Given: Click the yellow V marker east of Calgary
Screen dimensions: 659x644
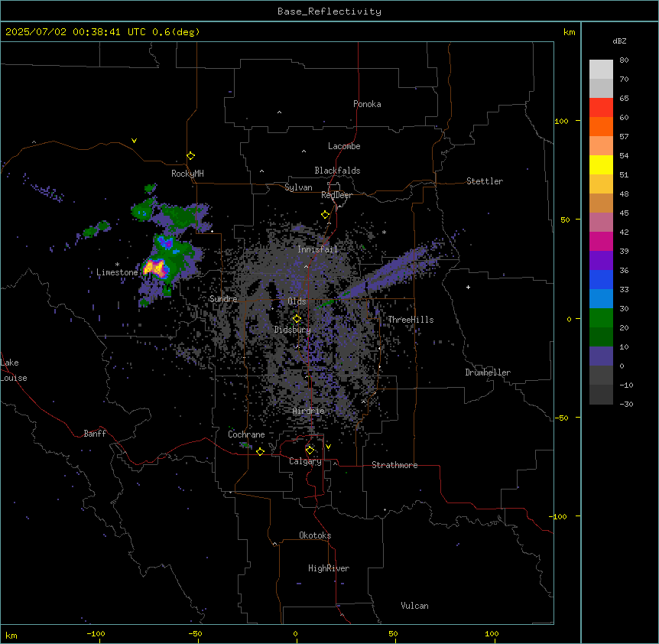Looking at the screenshot, I should coord(328,447).
